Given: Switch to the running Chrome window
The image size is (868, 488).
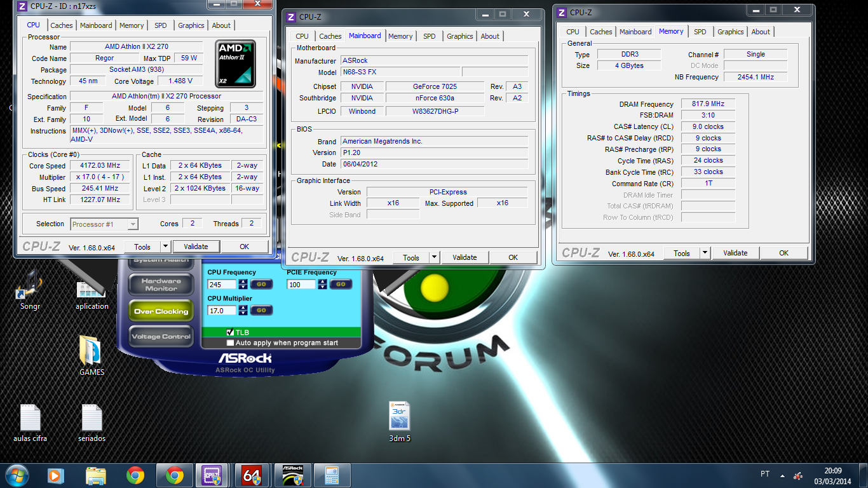Looking at the screenshot, I should (x=174, y=475).
